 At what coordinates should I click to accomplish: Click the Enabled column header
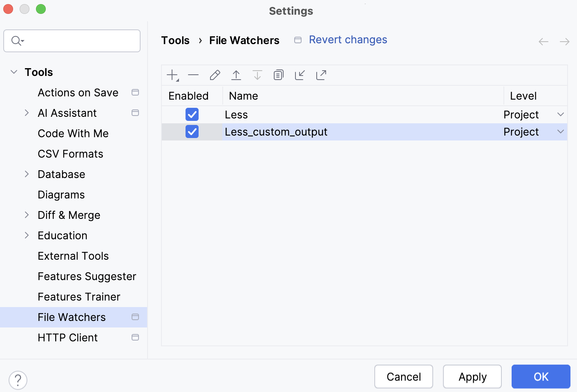tap(188, 96)
